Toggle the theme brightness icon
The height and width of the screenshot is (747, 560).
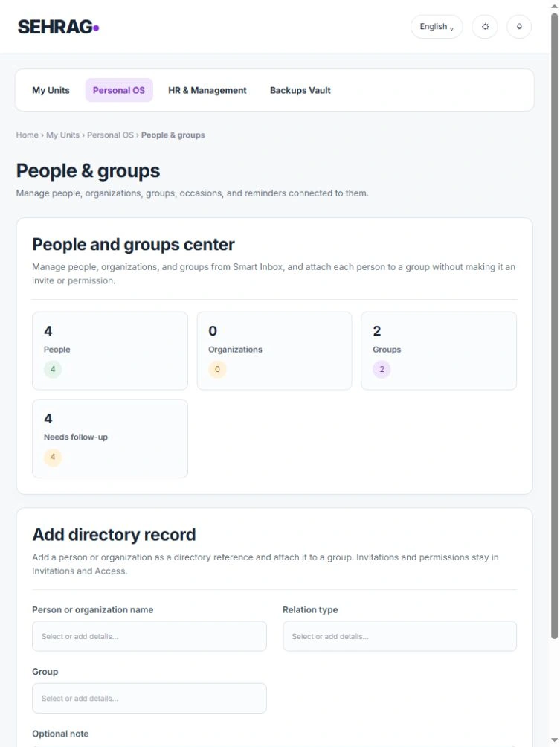485,27
